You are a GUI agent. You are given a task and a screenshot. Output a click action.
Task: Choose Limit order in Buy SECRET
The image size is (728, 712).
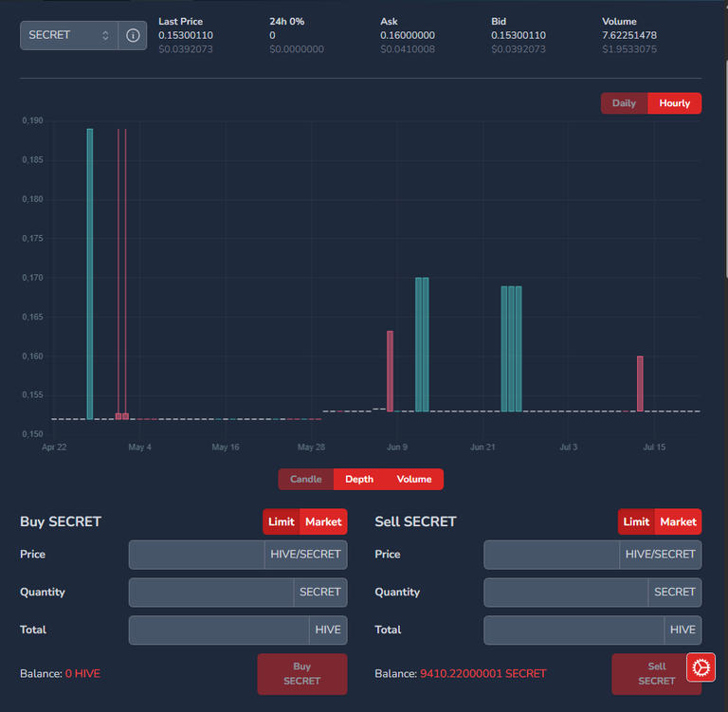pos(282,521)
